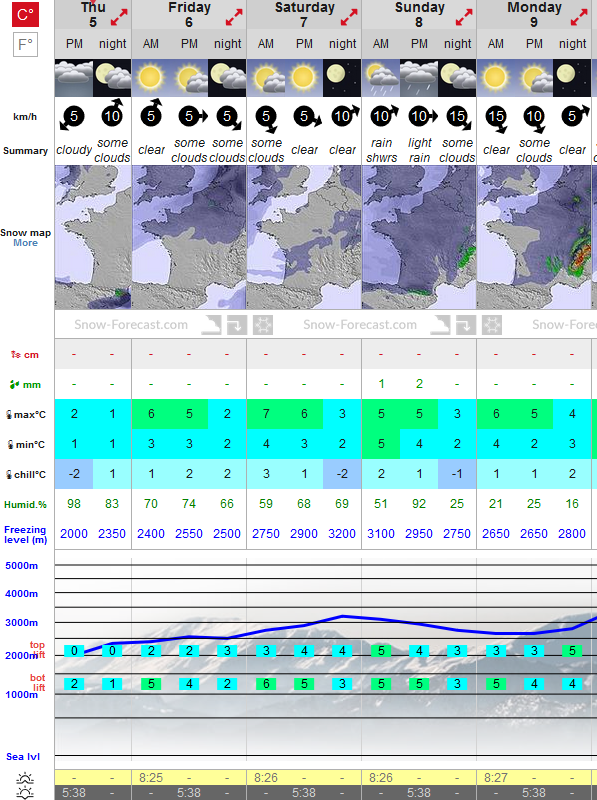The height and width of the screenshot is (800, 597).
Task: Select Thursday PM humidity 98
Action: 74,504
